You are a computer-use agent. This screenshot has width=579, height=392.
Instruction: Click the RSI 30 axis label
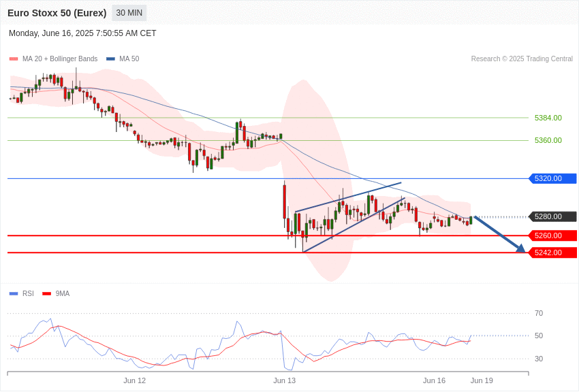coord(539,359)
